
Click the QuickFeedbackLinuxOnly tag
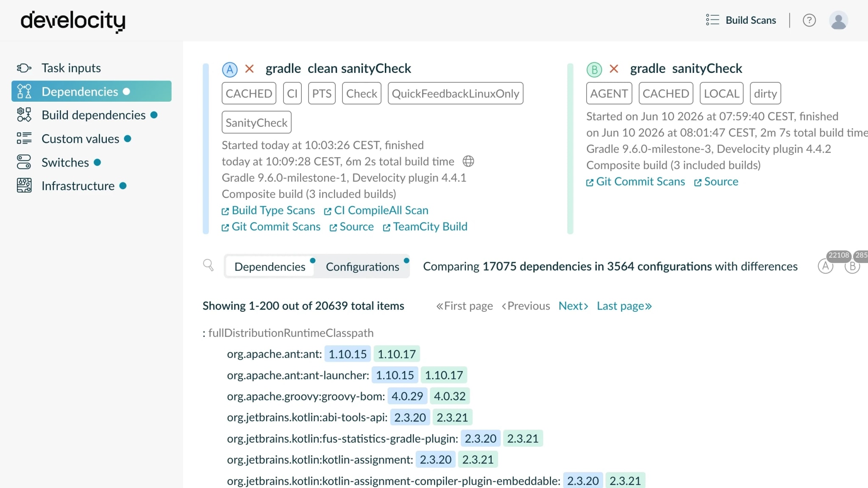click(455, 93)
